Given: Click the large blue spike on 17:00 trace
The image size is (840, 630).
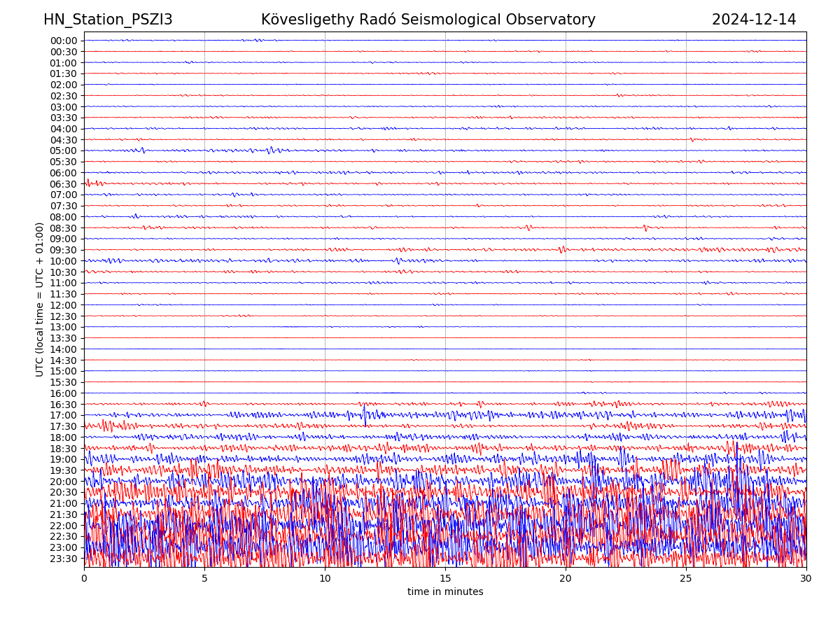Looking at the screenshot, I should click(x=364, y=416).
